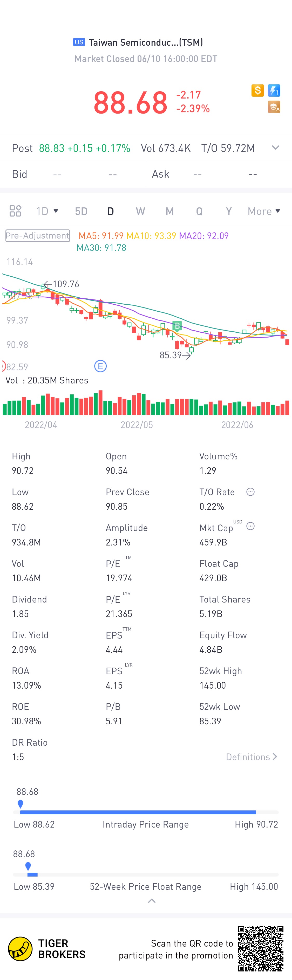Tap the orange dollar sign icon

pyautogui.click(x=258, y=90)
